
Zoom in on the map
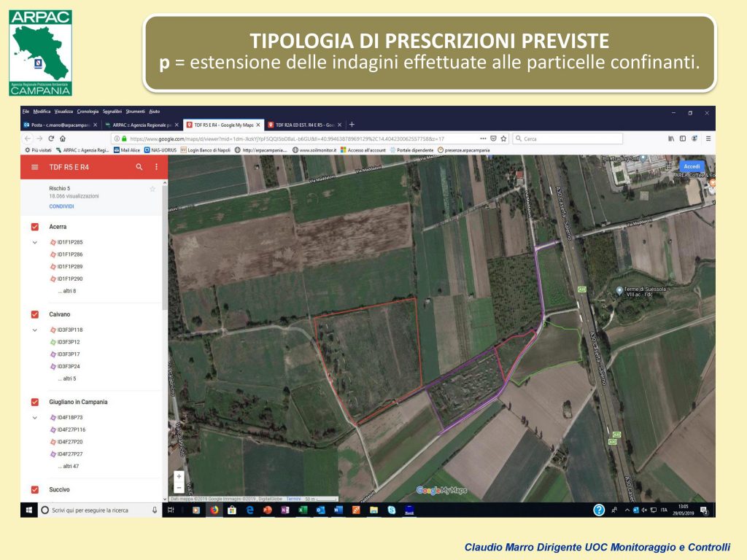pos(179,476)
